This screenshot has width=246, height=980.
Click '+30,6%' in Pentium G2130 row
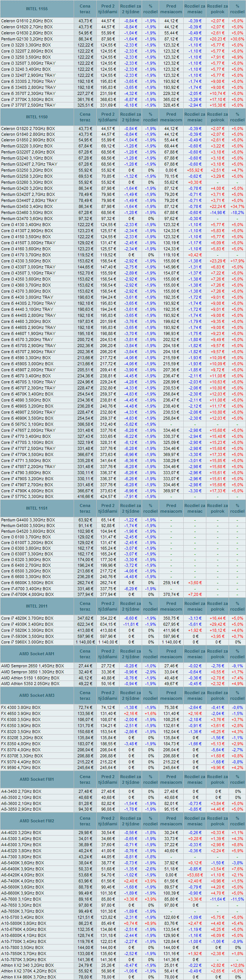[237, 39]
